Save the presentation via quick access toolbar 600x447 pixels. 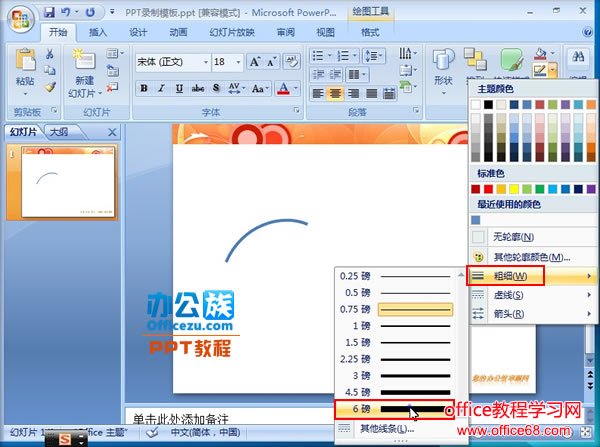pos(49,12)
